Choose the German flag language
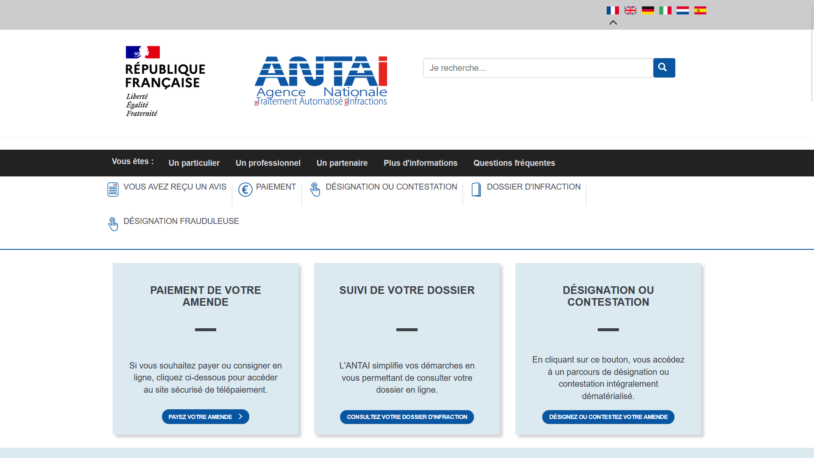The width and height of the screenshot is (814, 458). [x=648, y=10]
